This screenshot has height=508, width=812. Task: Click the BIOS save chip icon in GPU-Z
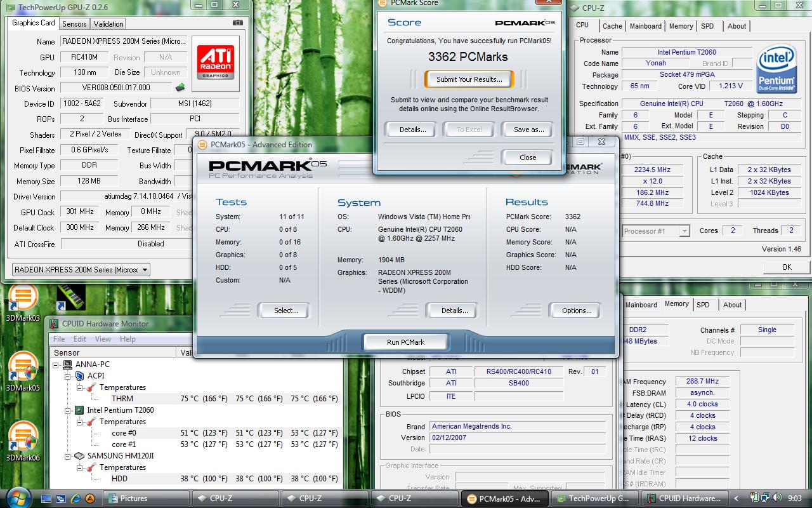180,88
